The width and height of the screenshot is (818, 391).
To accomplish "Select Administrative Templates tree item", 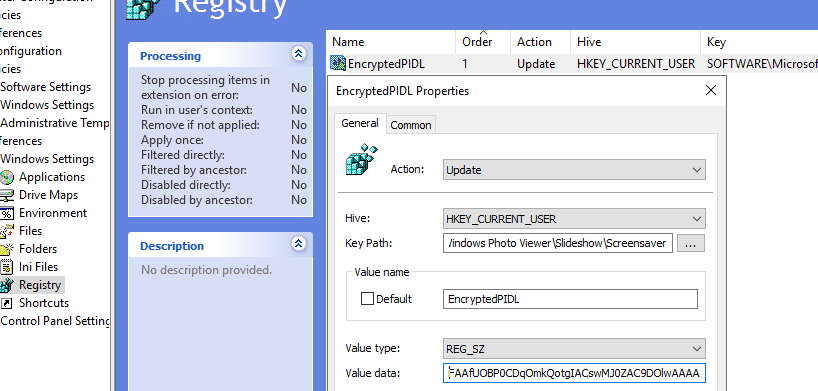I will (x=55, y=123).
